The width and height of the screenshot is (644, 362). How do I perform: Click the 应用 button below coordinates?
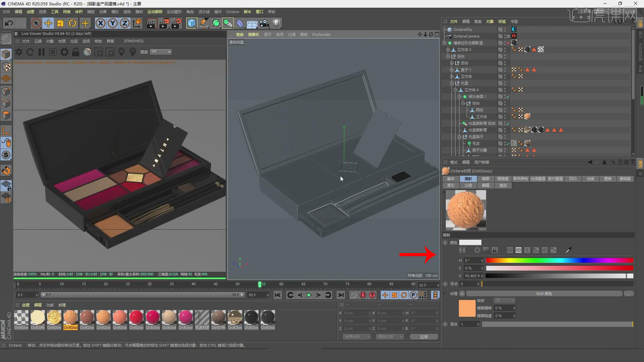(424, 337)
